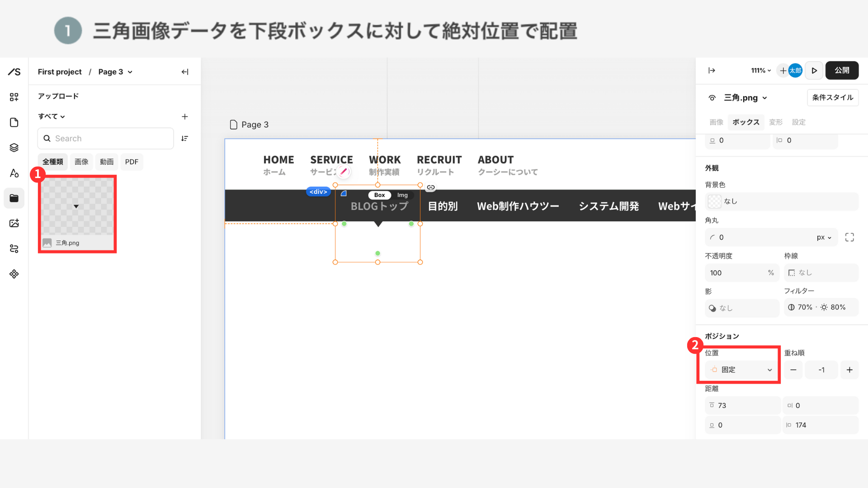Viewport: 868px width, 488px height.
Task: Select the uploads folder icon in sidebar
Action: pos(14,198)
